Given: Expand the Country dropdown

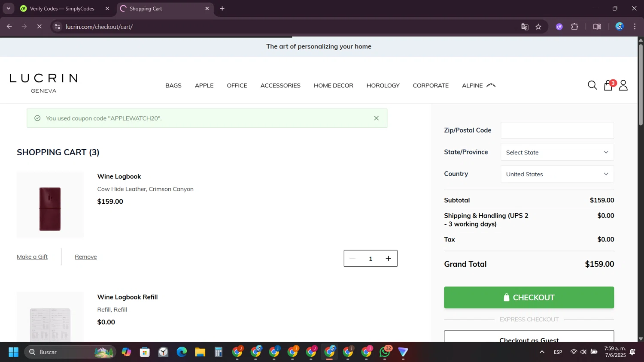Looking at the screenshot, I should [x=557, y=174].
